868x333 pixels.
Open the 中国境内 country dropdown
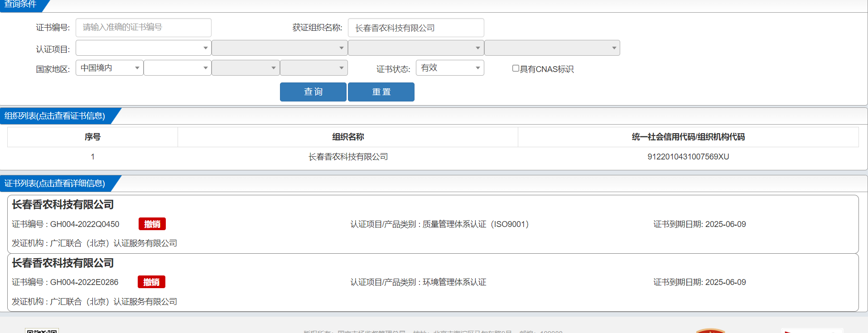pyautogui.click(x=109, y=68)
